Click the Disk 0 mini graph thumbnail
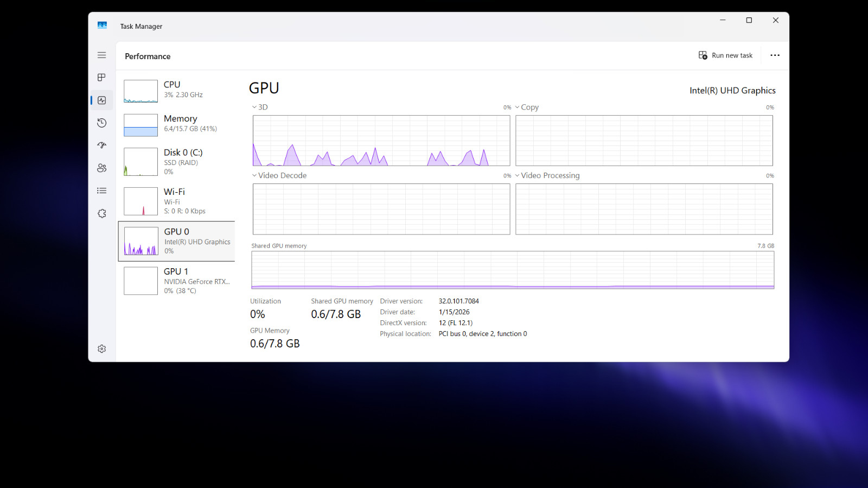Screen dimensions: 868x488 click(x=141, y=162)
